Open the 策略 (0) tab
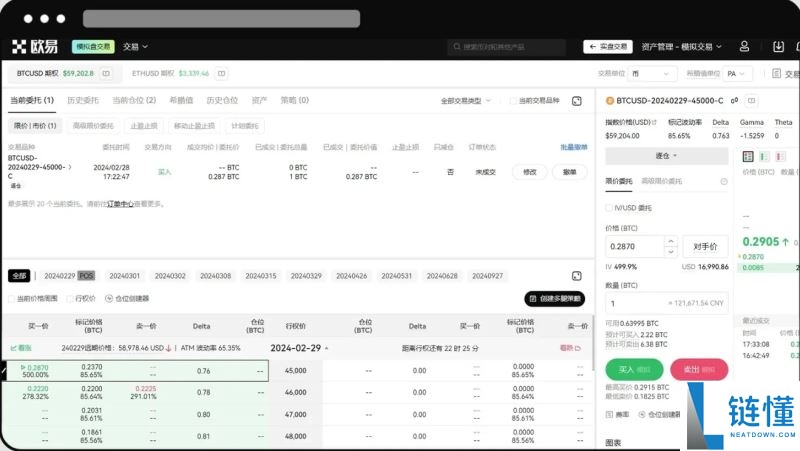 [x=294, y=101]
